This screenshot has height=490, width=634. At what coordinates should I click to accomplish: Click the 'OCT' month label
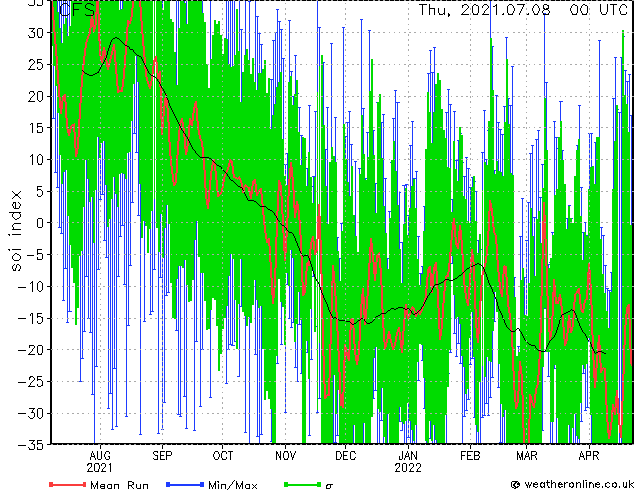(223, 456)
